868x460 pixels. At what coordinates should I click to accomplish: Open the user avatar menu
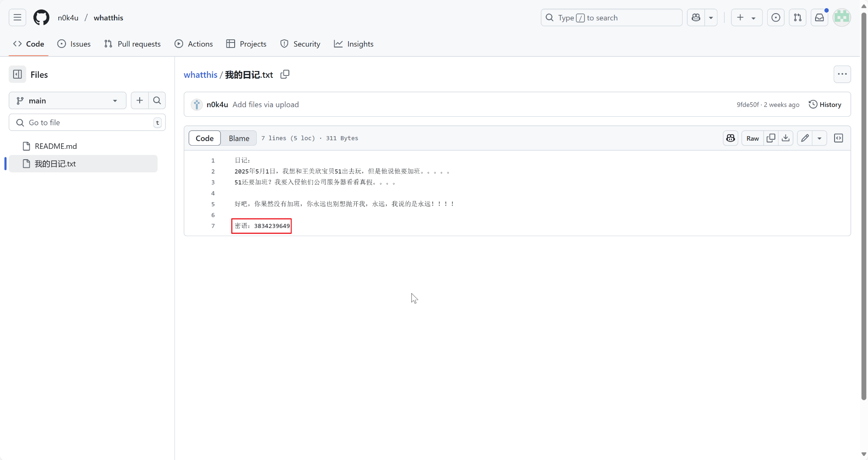click(x=842, y=18)
